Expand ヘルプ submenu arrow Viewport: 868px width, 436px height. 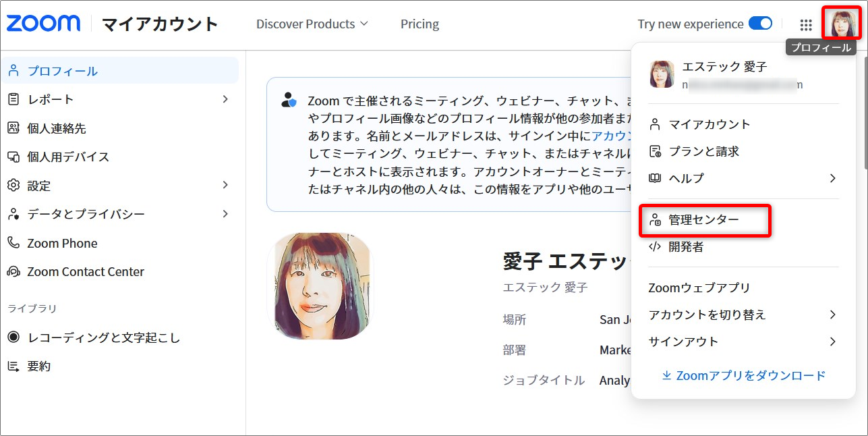pyautogui.click(x=832, y=178)
